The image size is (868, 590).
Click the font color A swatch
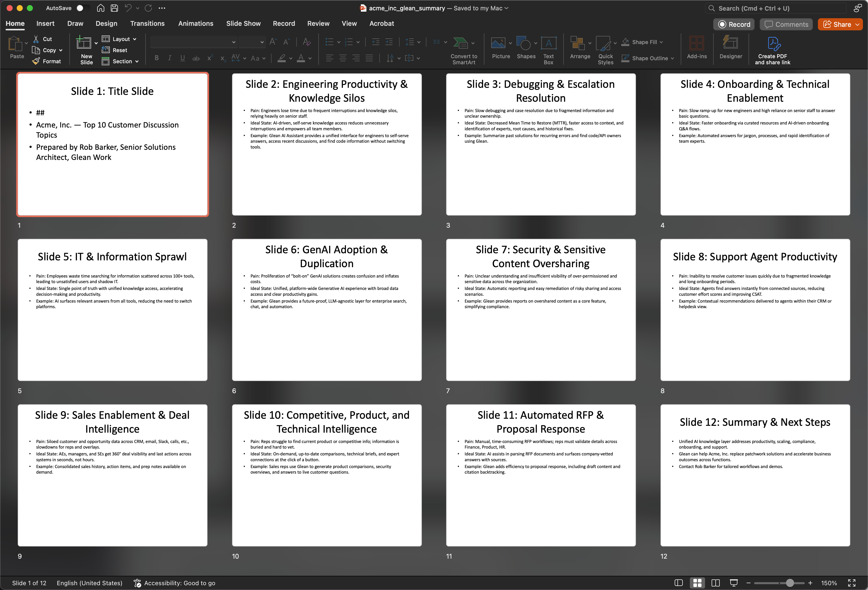301,58
